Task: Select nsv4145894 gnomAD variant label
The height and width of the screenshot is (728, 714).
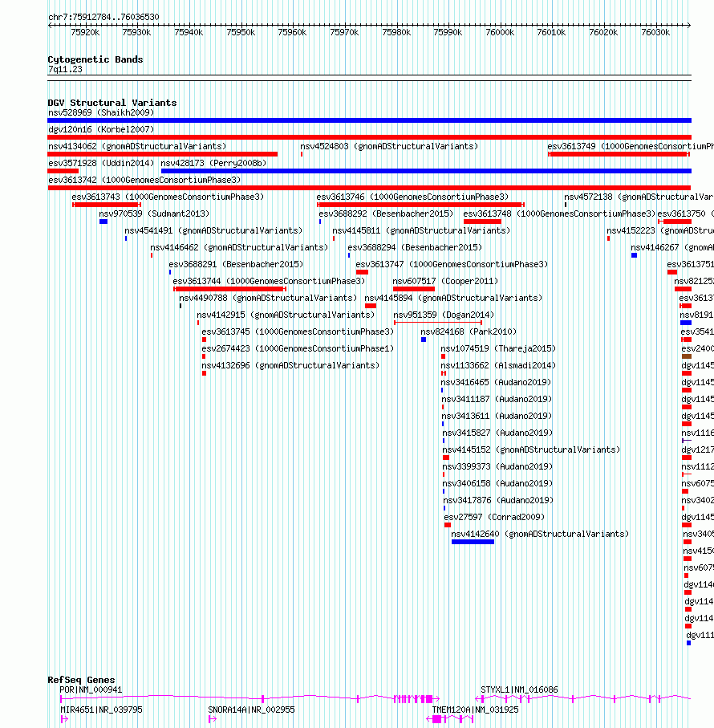Action: 453,298
